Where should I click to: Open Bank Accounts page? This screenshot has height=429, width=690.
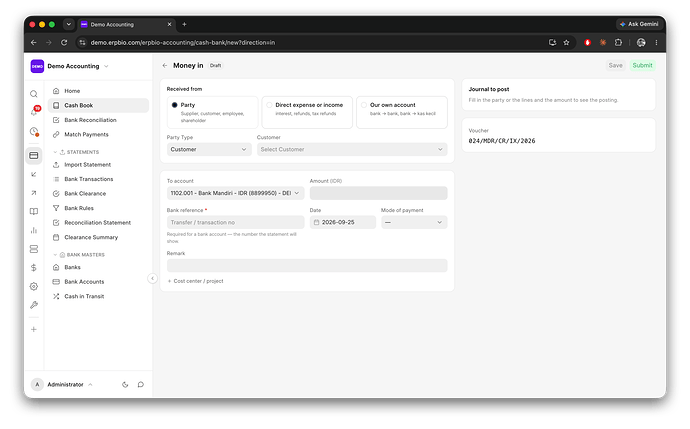(98, 282)
